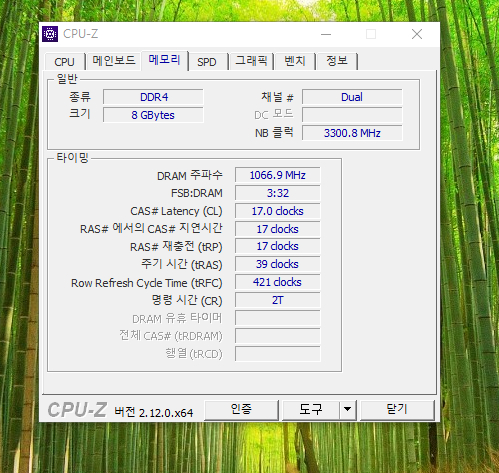The width and height of the screenshot is (499, 473).
Task: Click the DRAM 주파수 label
Action: (x=190, y=175)
